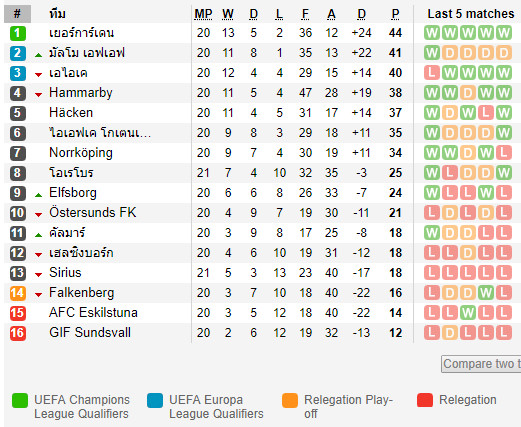521x427 pixels.
Task: Click Häcken's red L result icon
Action: [x=486, y=113]
